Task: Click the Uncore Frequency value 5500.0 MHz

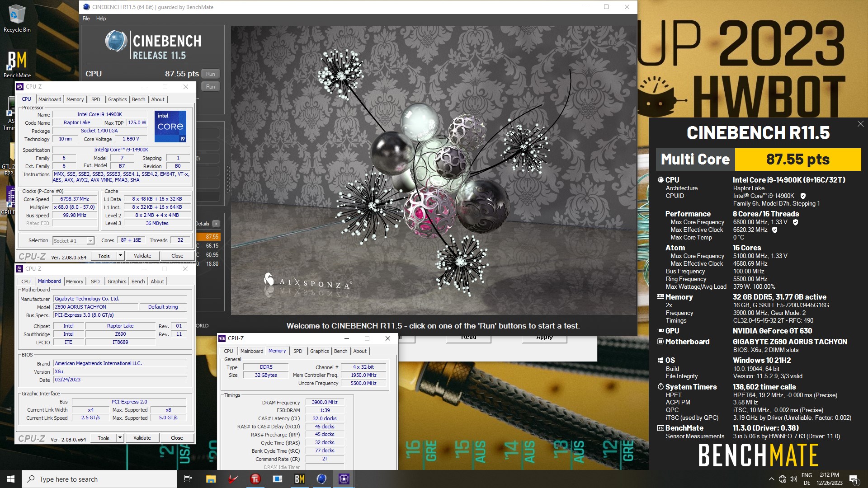Action: point(364,383)
